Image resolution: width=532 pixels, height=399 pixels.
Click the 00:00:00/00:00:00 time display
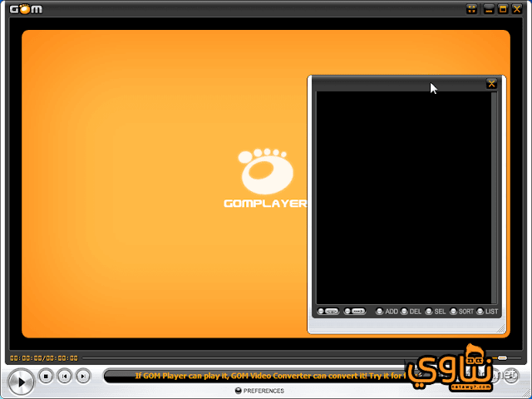tap(44, 358)
